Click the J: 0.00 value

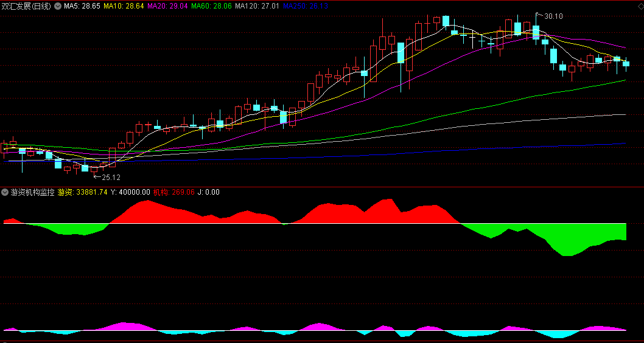tap(209, 192)
